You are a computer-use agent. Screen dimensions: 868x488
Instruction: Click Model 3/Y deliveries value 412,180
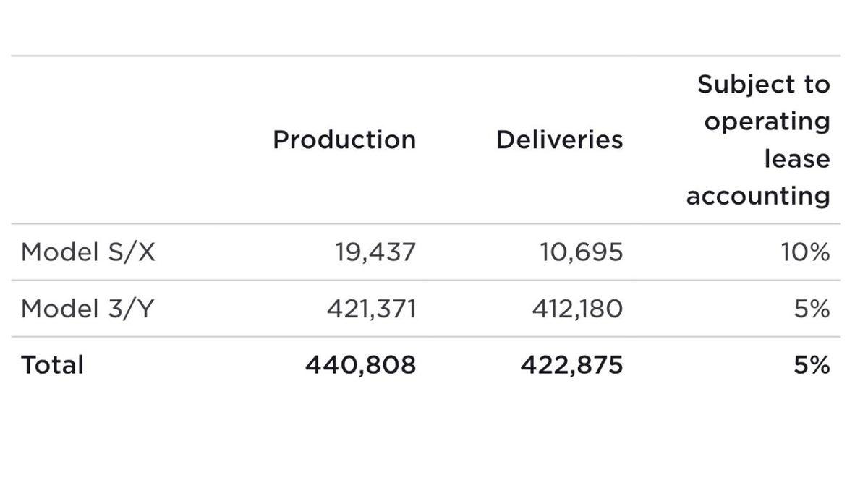577,309
